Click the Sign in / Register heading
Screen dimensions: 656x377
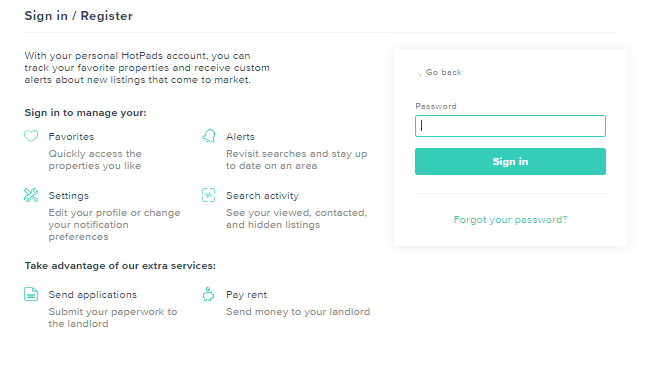click(x=78, y=16)
